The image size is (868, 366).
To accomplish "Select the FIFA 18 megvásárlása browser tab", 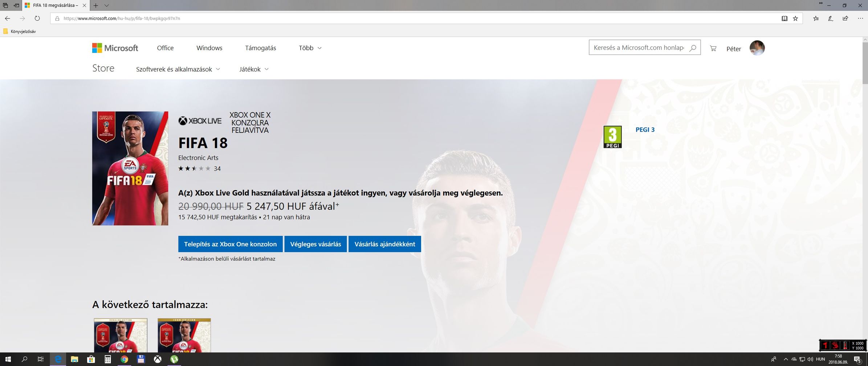I will coord(55,5).
